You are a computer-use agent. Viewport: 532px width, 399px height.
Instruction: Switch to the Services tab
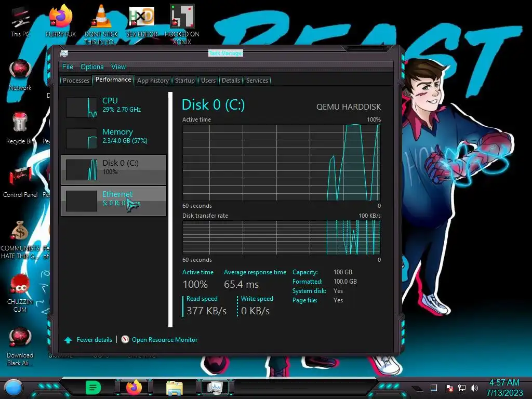pyautogui.click(x=257, y=81)
